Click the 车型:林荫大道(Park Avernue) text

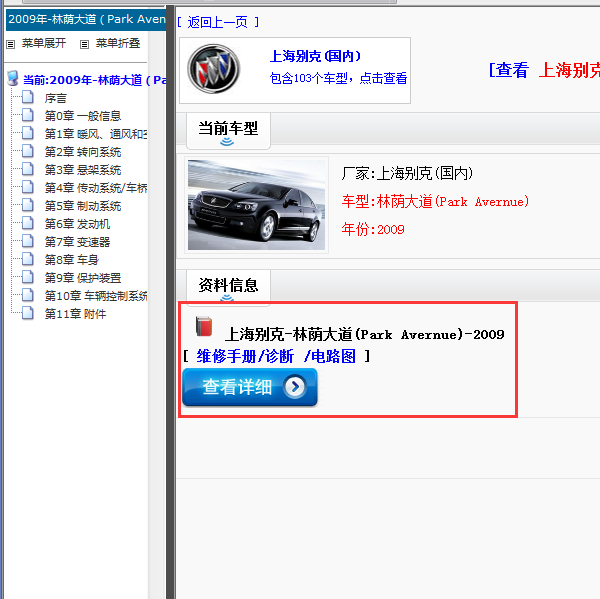point(435,201)
